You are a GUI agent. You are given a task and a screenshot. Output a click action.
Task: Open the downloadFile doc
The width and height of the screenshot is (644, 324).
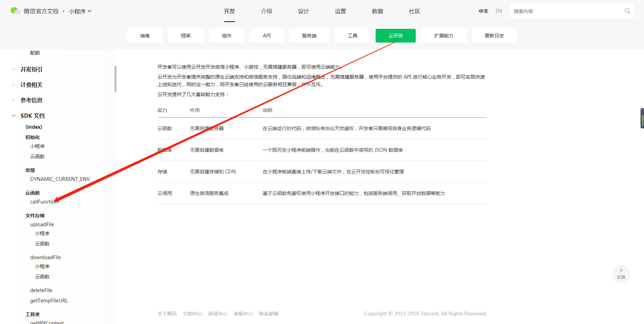pyautogui.click(x=46, y=257)
